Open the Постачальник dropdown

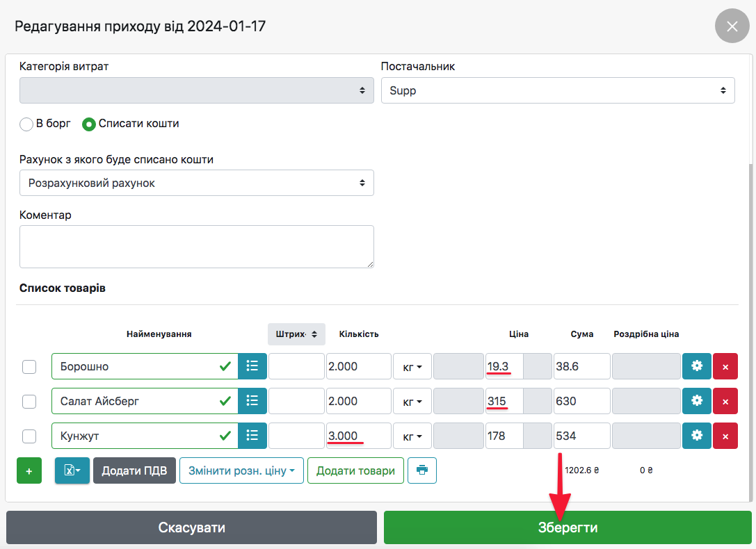click(x=557, y=90)
